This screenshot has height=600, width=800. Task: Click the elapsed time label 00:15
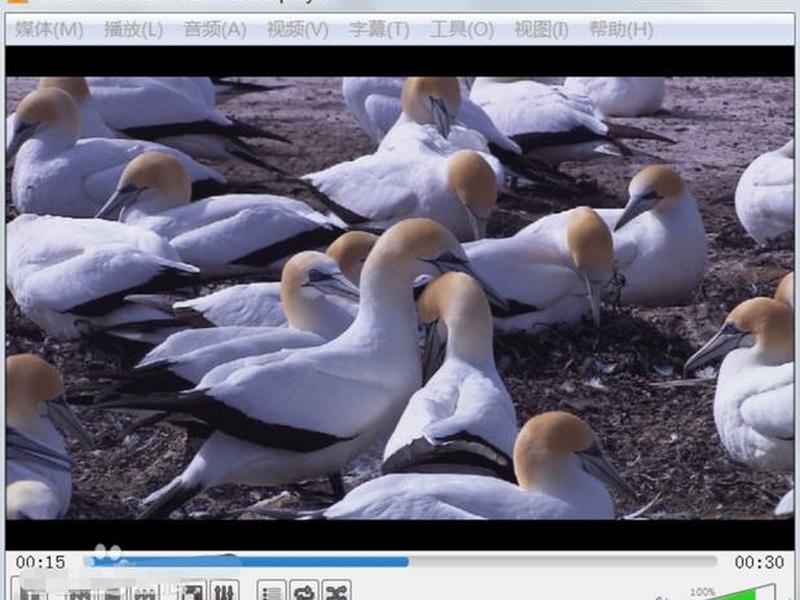point(40,562)
